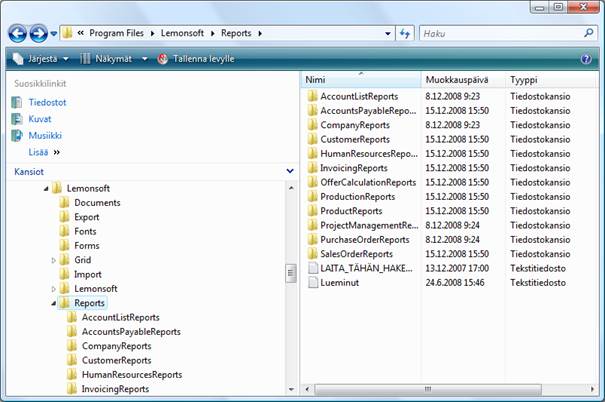The height and width of the screenshot is (402, 605).
Task: Click the magnifier search icon
Action: [588, 33]
